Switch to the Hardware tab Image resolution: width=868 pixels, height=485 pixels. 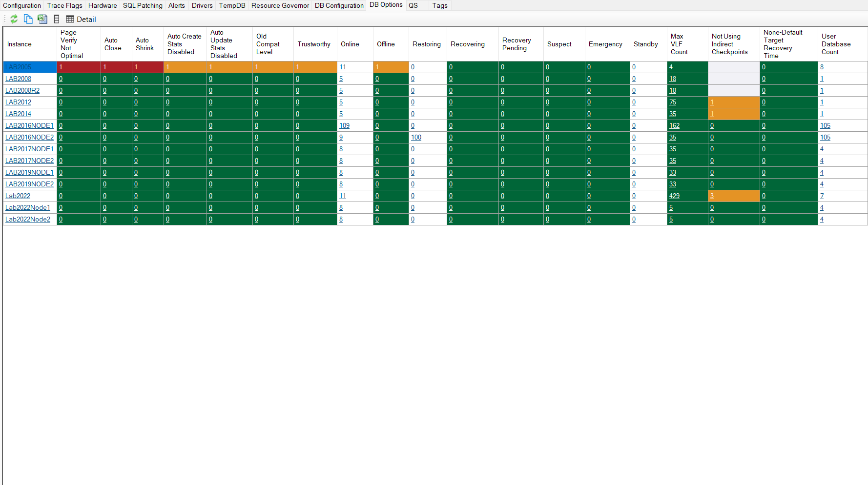click(103, 5)
